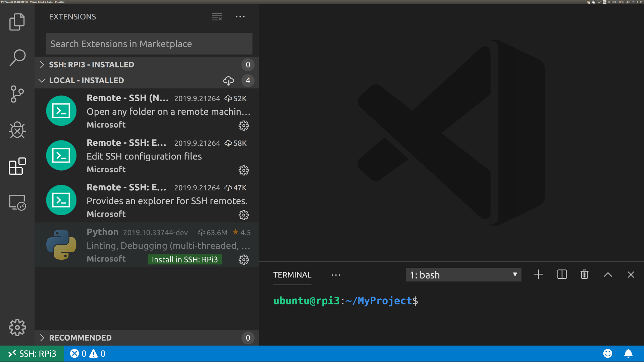The width and height of the screenshot is (644, 362).
Task: Select extension with 'Edit SSH configuration files' description
Action: [x=147, y=156]
